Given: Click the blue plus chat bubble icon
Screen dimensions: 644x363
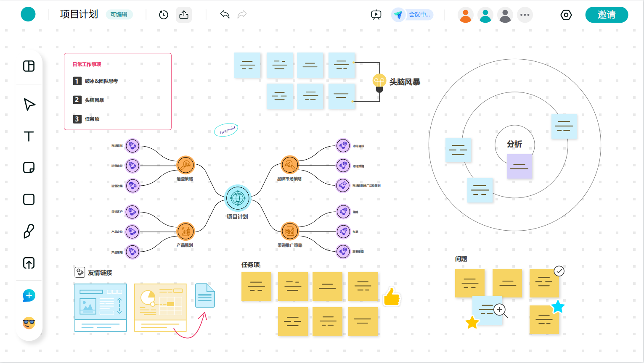Looking at the screenshot, I should pyautogui.click(x=29, y=296).
